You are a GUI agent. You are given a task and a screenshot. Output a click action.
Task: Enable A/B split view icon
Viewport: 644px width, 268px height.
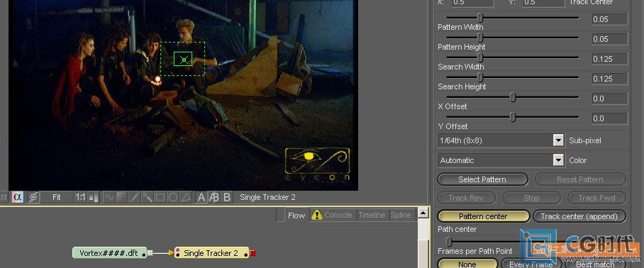pos(214,197)
